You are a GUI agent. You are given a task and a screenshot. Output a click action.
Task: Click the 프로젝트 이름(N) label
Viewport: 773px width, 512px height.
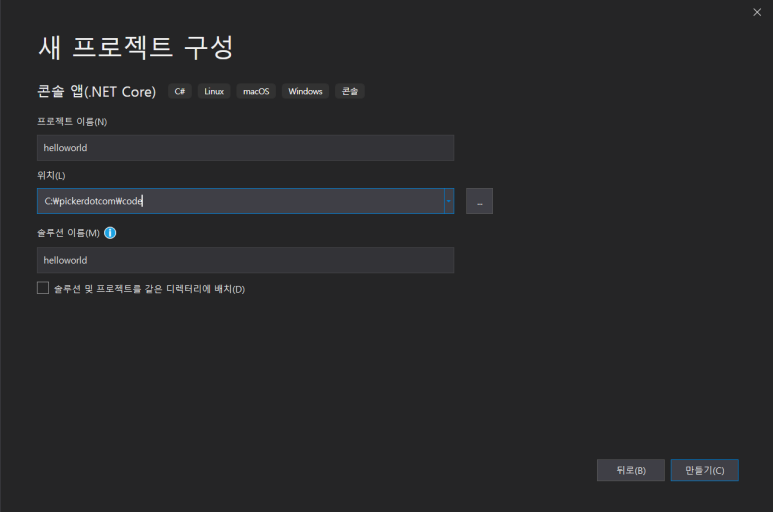[72, 122]
